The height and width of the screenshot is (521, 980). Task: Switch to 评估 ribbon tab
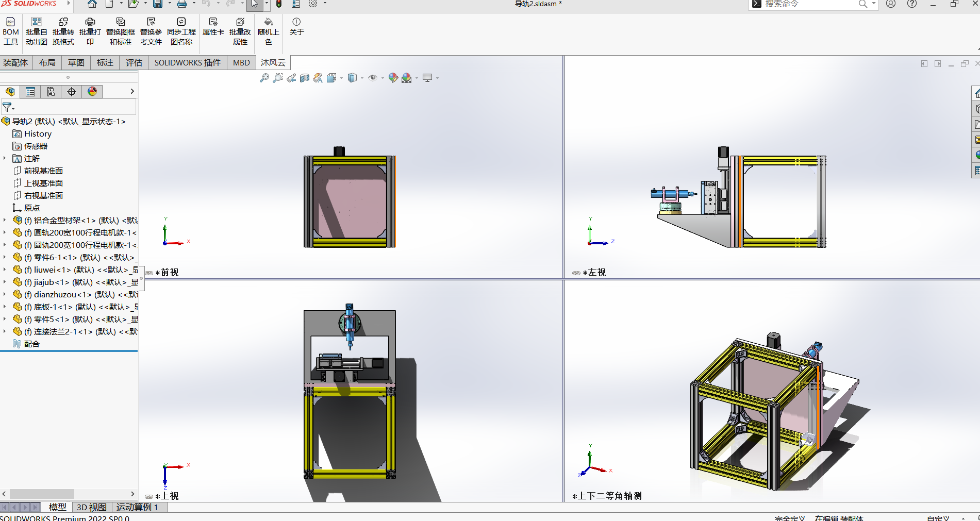(134, 62)
